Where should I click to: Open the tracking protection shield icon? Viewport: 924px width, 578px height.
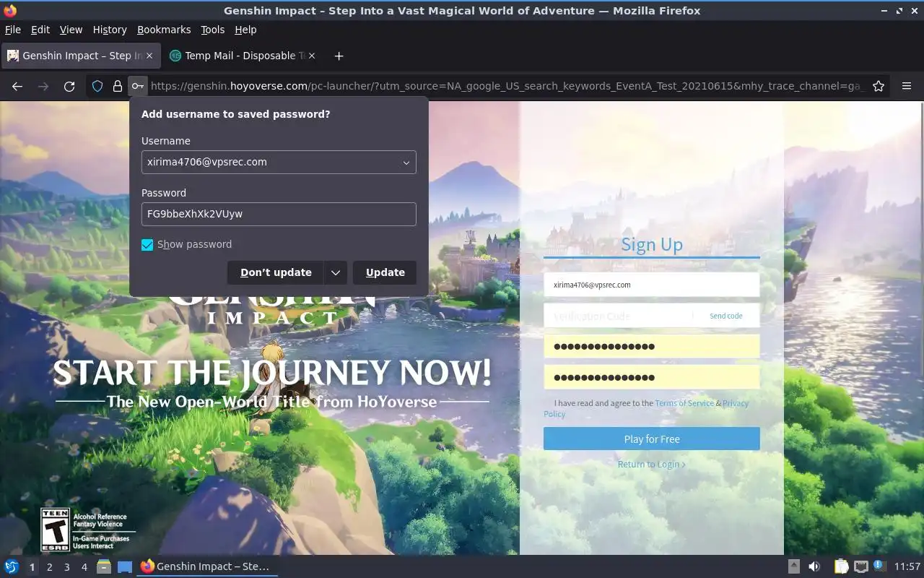point(97,86)
